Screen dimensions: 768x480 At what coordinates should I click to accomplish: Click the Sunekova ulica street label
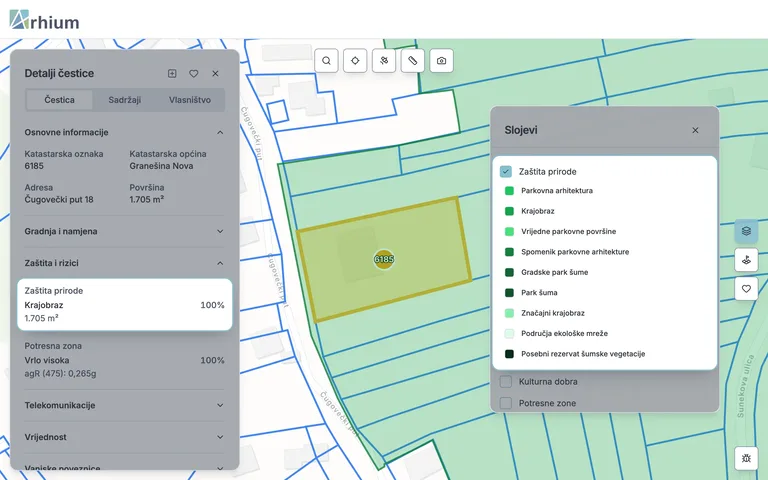click(745, 386)
